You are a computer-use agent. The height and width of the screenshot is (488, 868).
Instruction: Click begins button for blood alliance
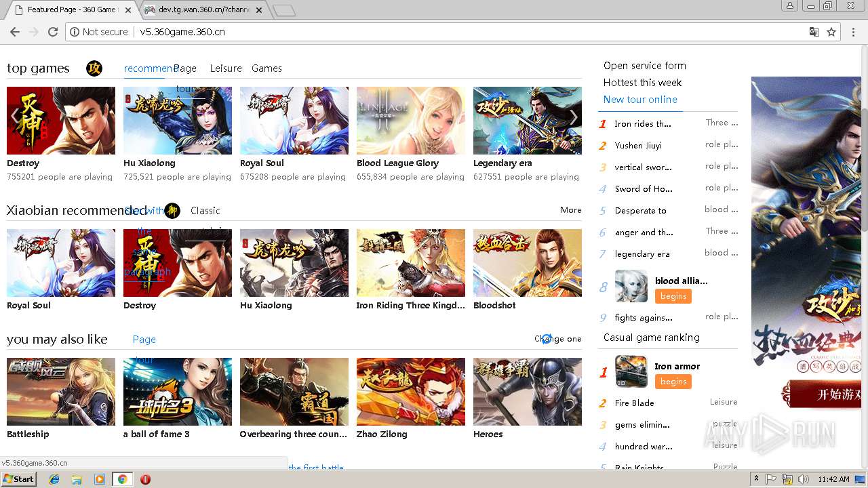(673, 296)
